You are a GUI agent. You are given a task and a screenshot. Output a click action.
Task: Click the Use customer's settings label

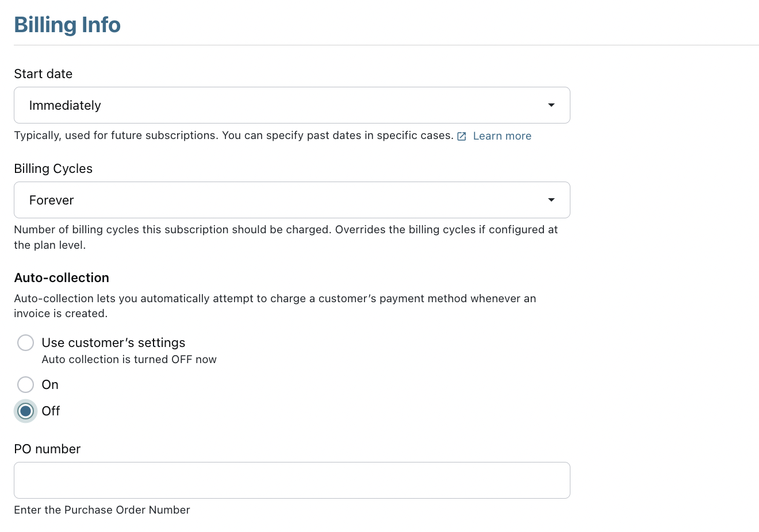[x=113, y=342]
